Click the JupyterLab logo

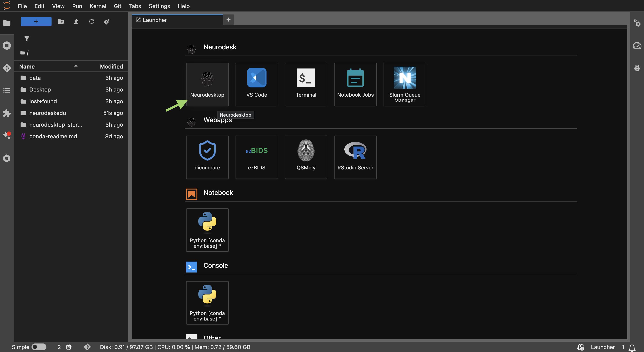pos(7,6)
